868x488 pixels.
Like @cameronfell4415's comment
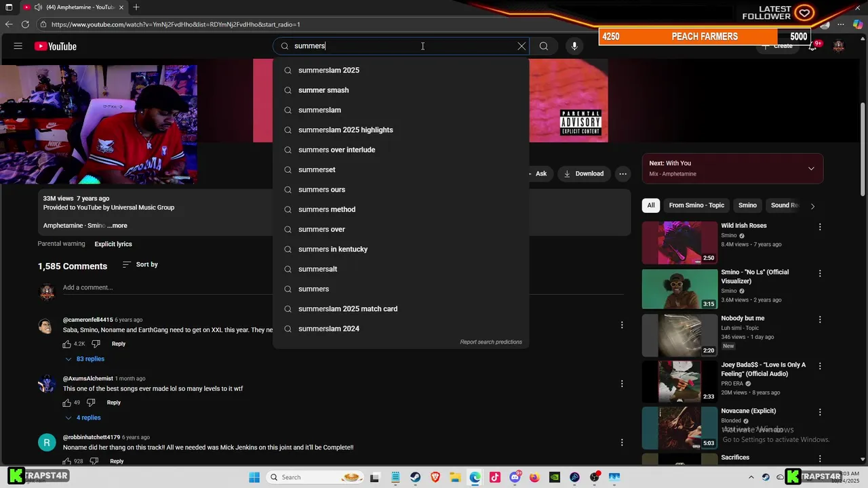tap(67, 344)
